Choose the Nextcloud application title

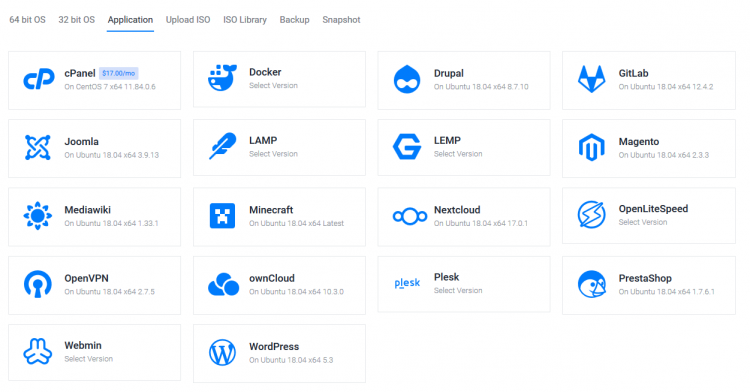coord(457,210)
